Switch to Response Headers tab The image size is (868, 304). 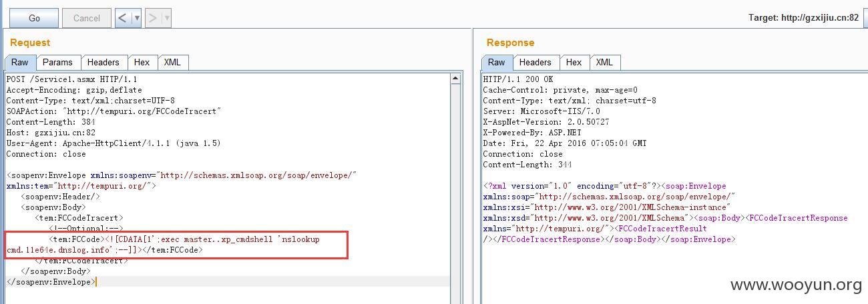coord(535,62)
